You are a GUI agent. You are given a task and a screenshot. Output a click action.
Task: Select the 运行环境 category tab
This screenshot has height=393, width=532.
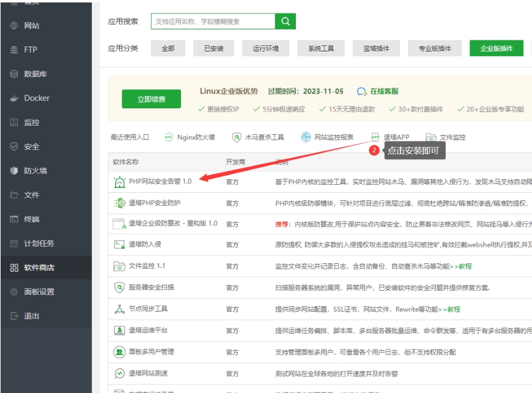265,48
